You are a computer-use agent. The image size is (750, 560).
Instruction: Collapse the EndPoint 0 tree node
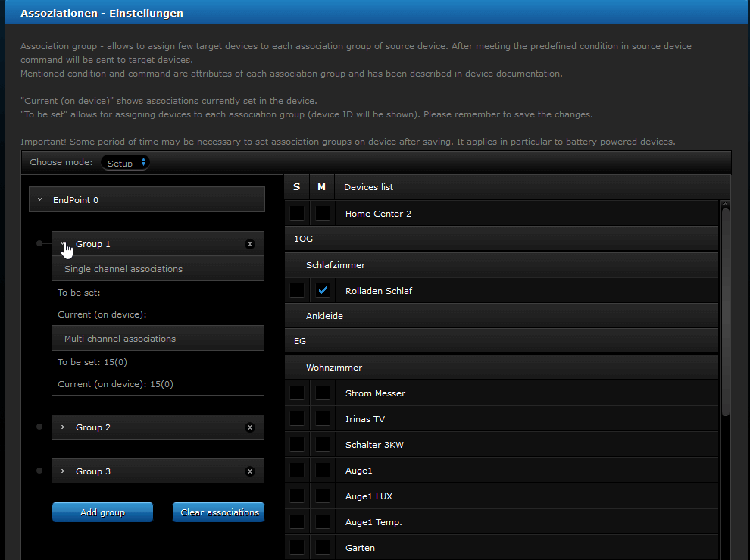(x=40, y=200)
